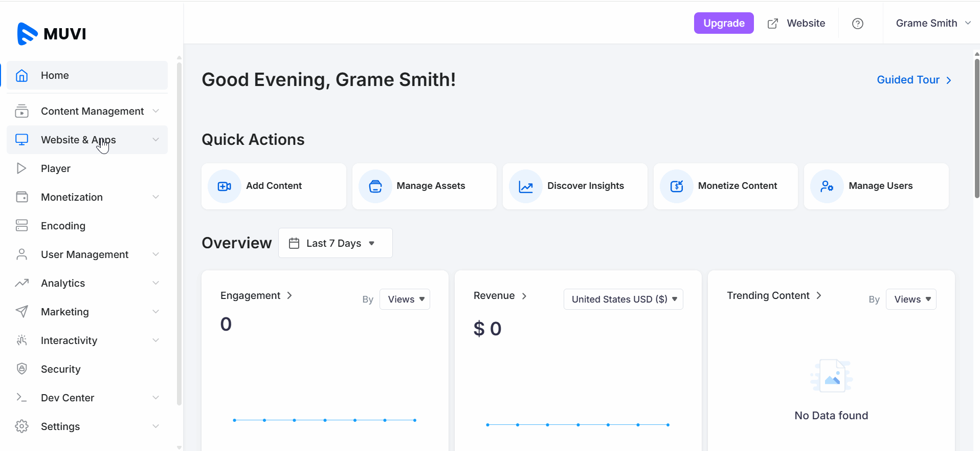Expand the Content Management menu chevron
Screen dimensions: 980x451
click(x=155, y=111)
